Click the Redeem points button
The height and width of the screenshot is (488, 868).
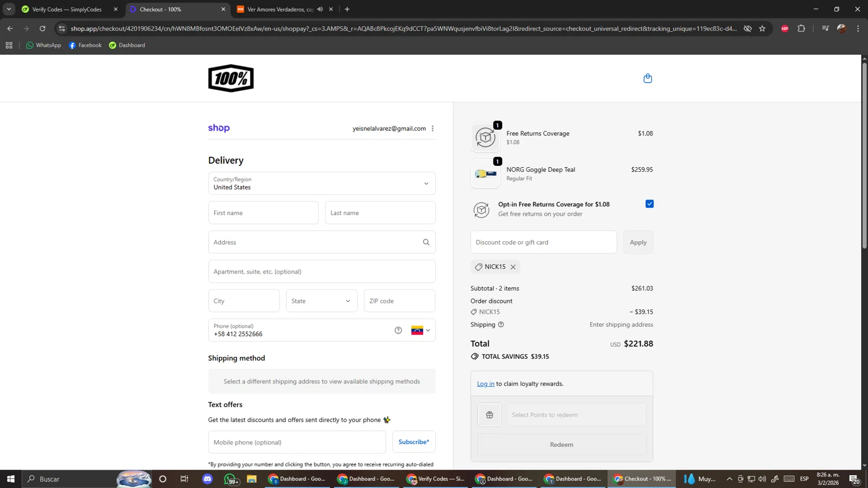tap(561, 445)
